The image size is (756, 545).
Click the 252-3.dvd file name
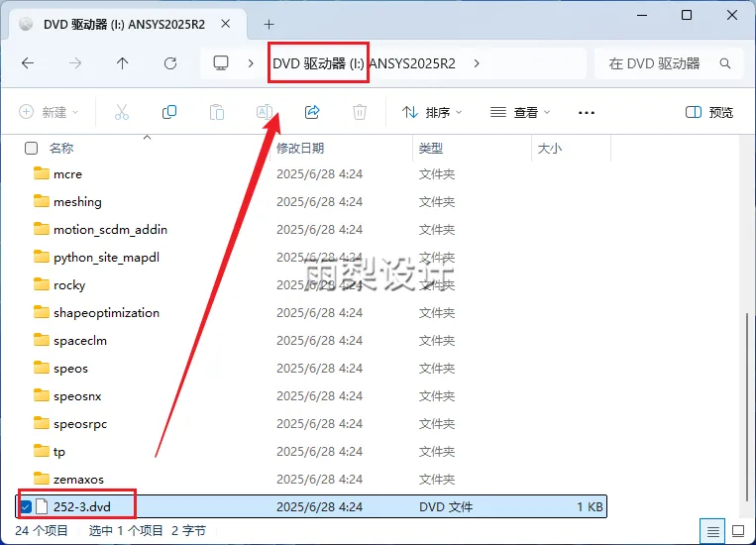(x=82, y=507)
